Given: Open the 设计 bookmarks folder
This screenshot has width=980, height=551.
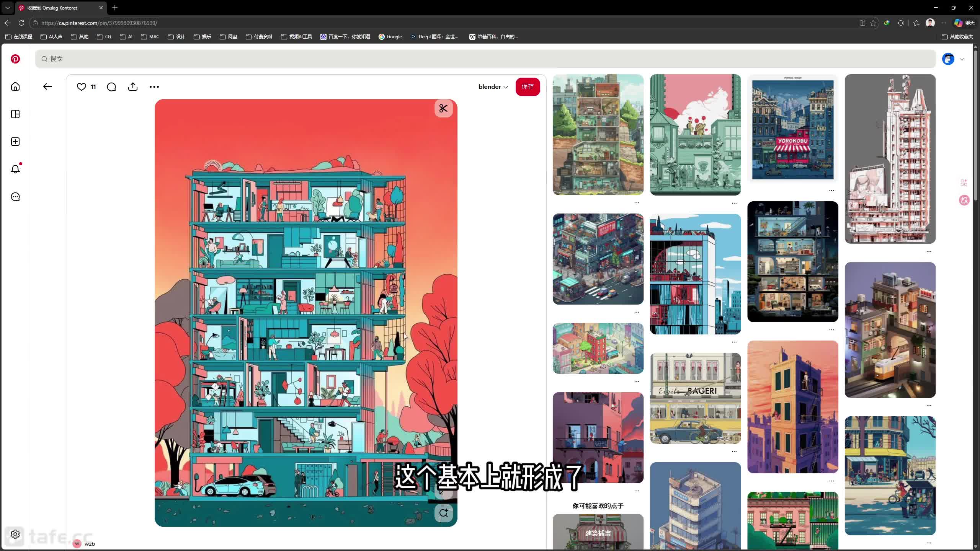Looking at the screenshot, I should coord(176,37).
